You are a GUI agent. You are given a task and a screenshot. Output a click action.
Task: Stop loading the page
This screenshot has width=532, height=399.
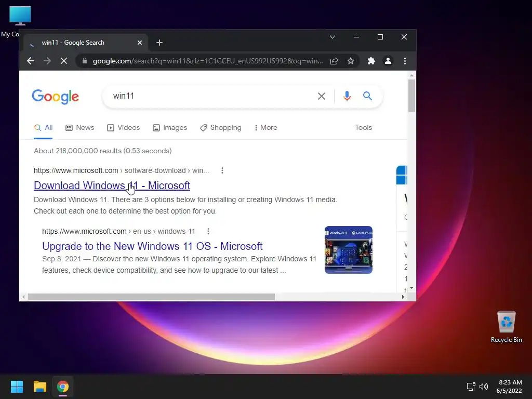[x=64, y=61]
